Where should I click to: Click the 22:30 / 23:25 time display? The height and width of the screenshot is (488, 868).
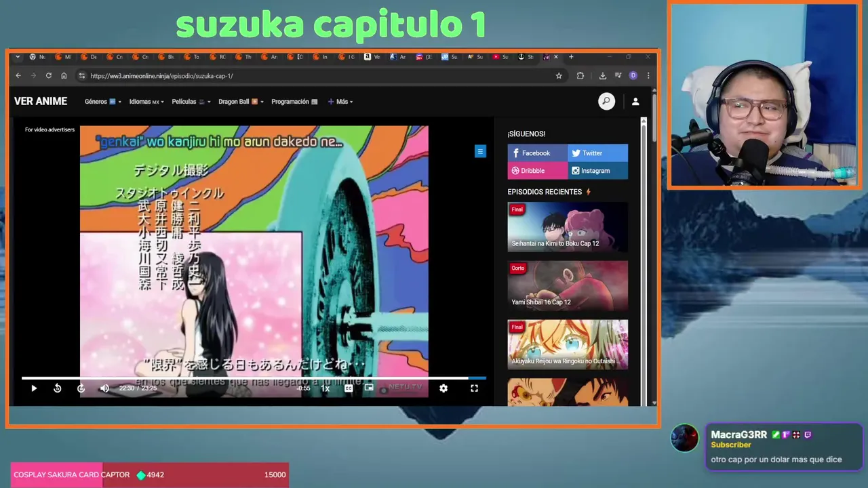coord(138,388)
